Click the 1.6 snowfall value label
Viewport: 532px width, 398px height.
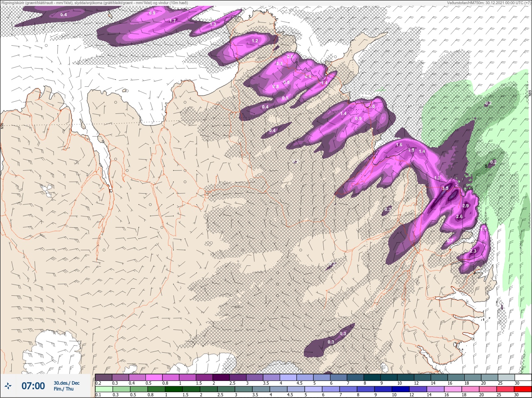[x=399, y=145]
